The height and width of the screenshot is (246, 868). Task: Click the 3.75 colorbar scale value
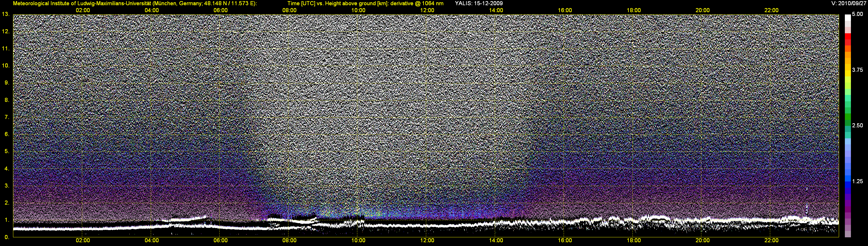tap(857, 70)
